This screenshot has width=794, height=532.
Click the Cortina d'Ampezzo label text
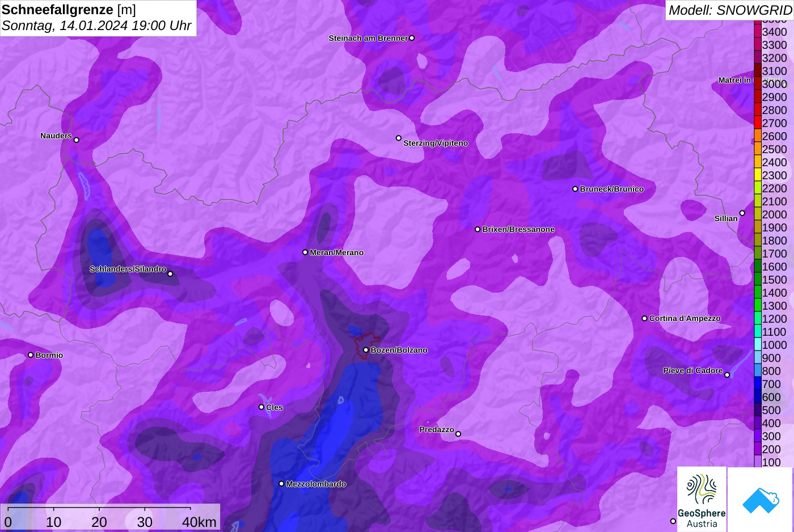(x=685, y=318)
